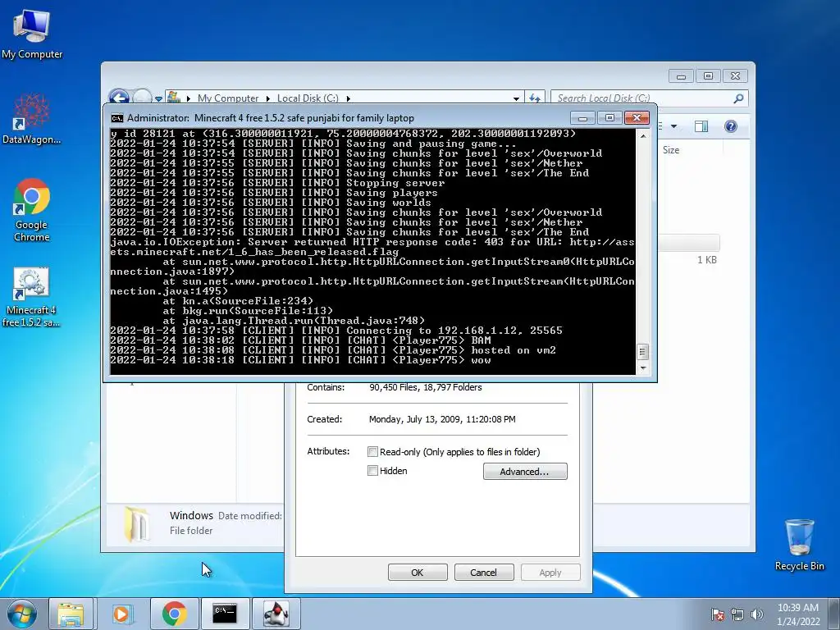Open the change-view options dropdown arrow
This screenshot has width=840, height=630.
[x=674, y=126]
